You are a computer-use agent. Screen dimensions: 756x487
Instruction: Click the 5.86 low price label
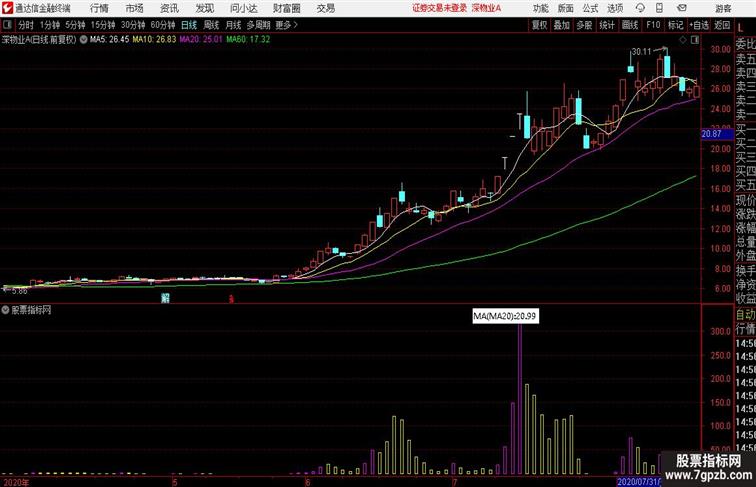(x=19, y=291)
